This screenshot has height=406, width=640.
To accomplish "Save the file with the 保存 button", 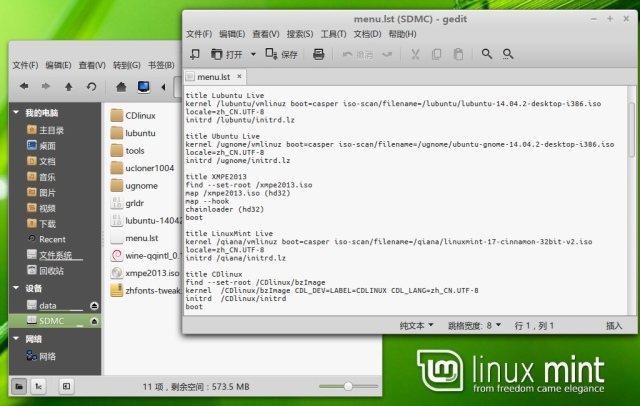I will point(282,54).
